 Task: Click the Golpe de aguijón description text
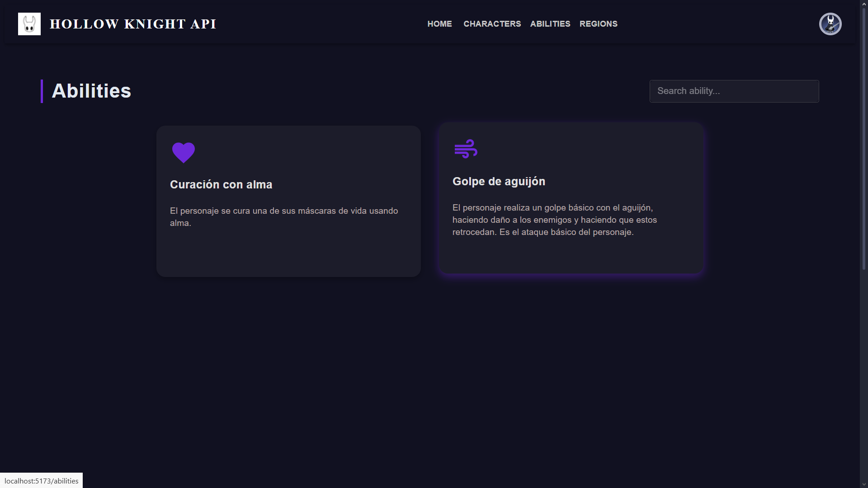[554, 220]
